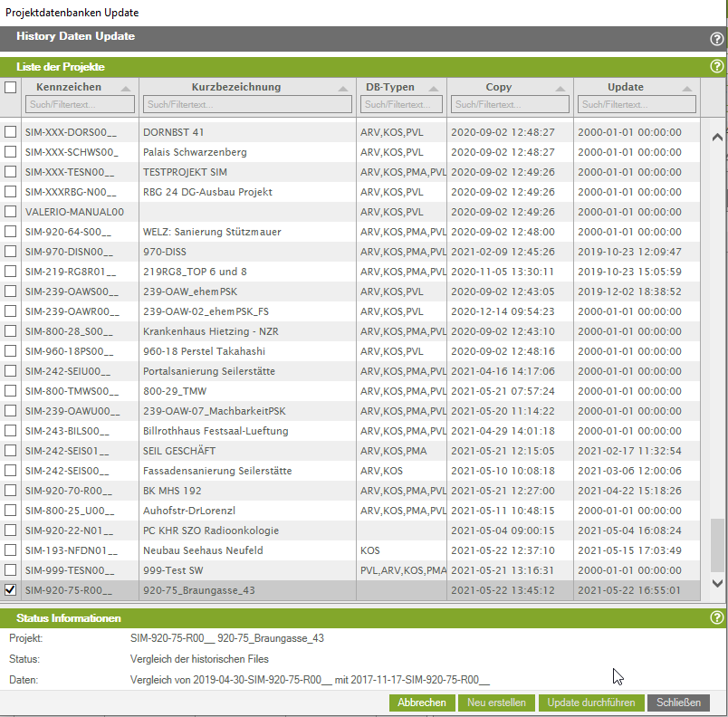Open help icon for Status Informationen
This screenshot has width=728, height=717.
(716, 617)
